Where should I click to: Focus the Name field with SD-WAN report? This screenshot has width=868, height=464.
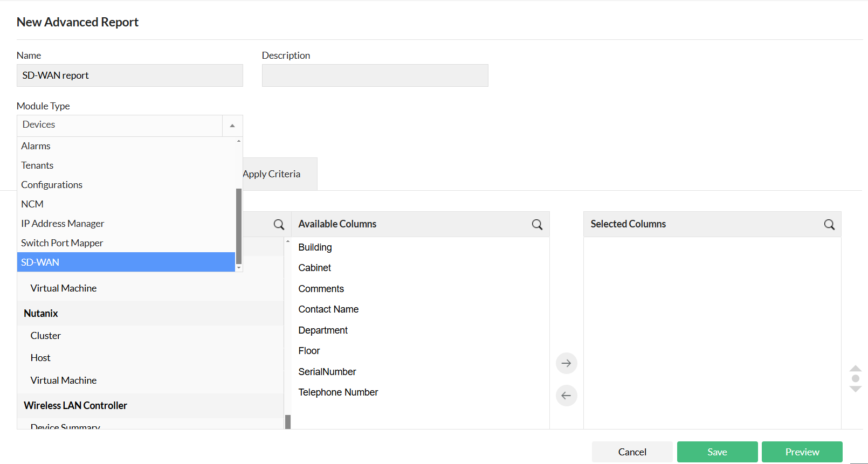(x=129, y=75)
